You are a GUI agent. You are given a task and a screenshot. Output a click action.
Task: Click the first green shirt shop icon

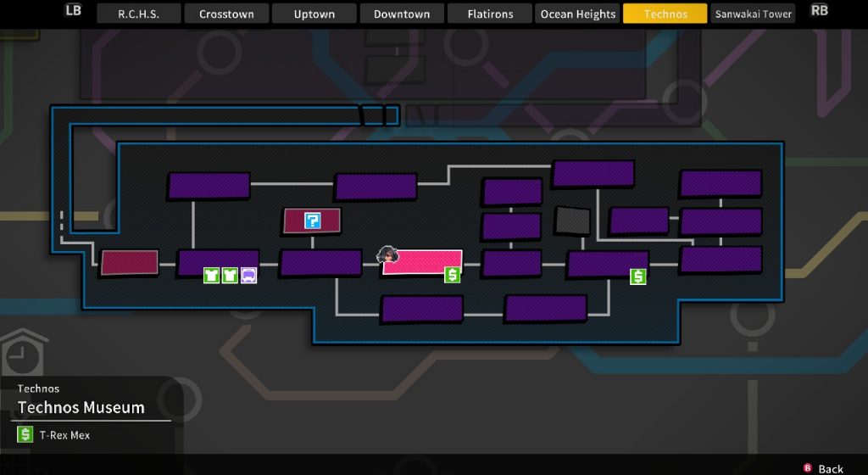211,275
